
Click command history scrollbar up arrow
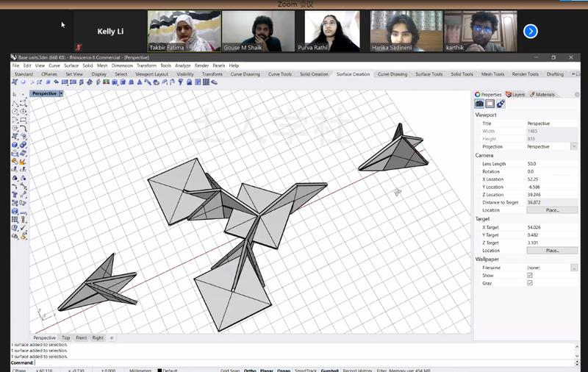point(577,346)
